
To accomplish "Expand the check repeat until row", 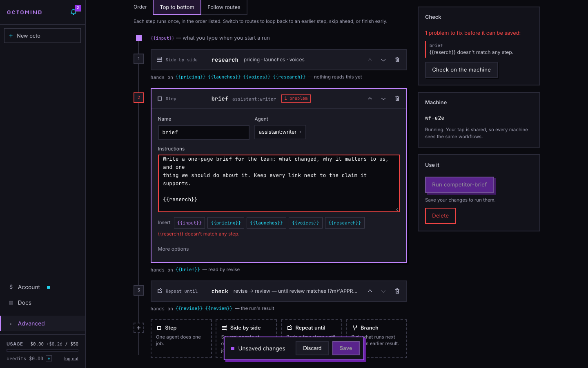I will [x=279, y=291].
